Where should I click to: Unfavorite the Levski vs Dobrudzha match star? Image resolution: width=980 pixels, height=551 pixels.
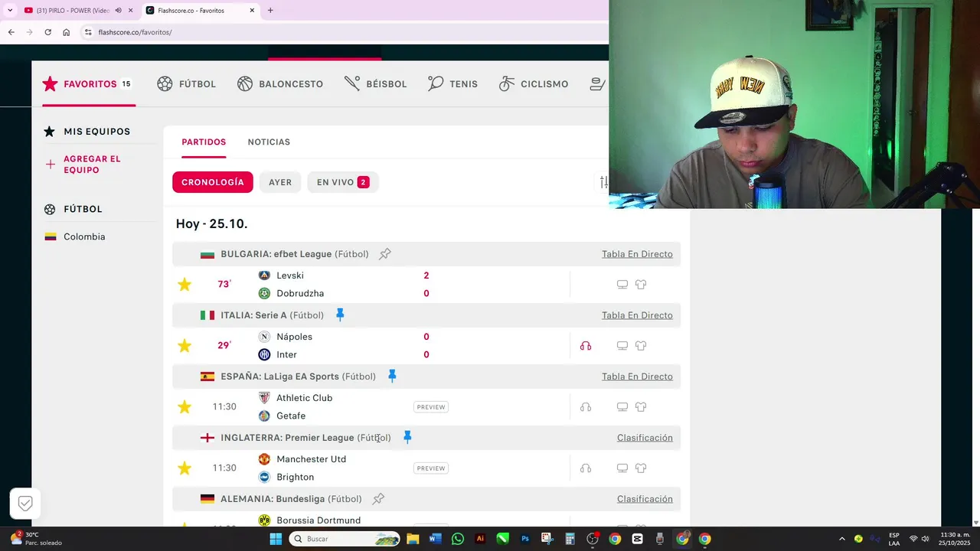[x=185, y=285]
